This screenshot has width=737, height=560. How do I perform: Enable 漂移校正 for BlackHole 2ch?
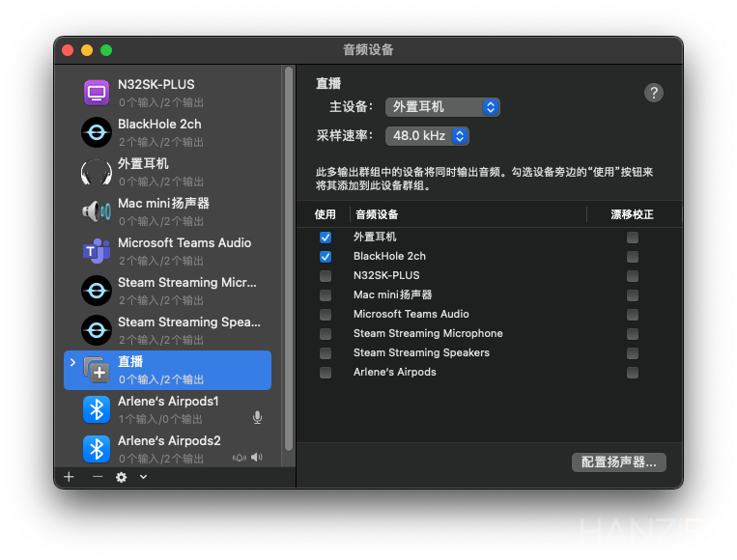[x=632, y=257]
